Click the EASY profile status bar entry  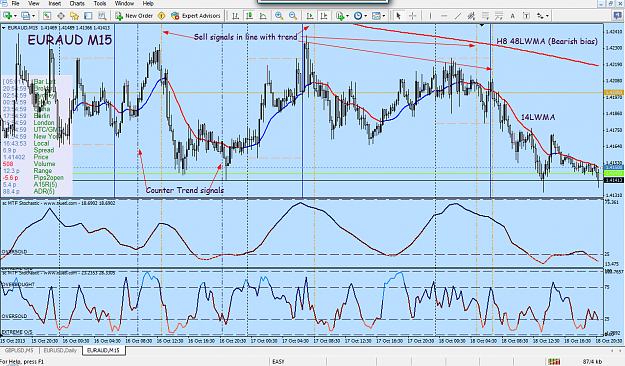click(278, 362)
